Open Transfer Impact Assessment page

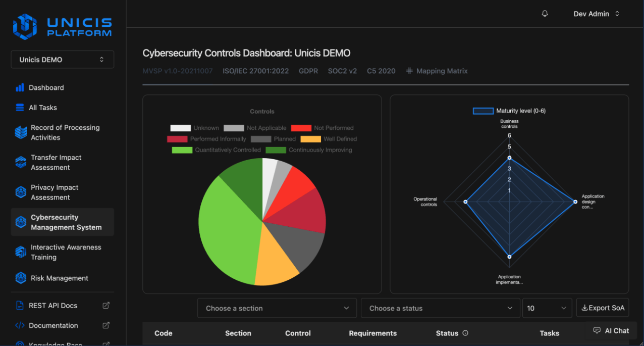63,162
